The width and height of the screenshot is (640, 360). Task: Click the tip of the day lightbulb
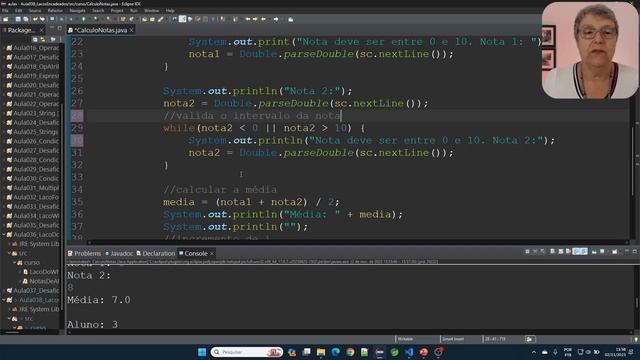(x=636, y=339)
